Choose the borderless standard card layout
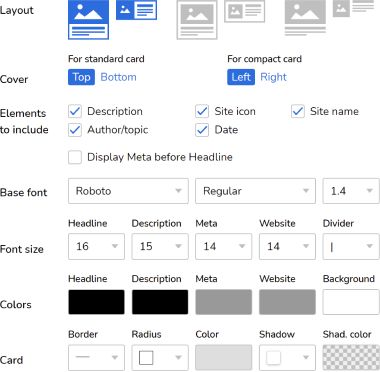 [305, 18]
